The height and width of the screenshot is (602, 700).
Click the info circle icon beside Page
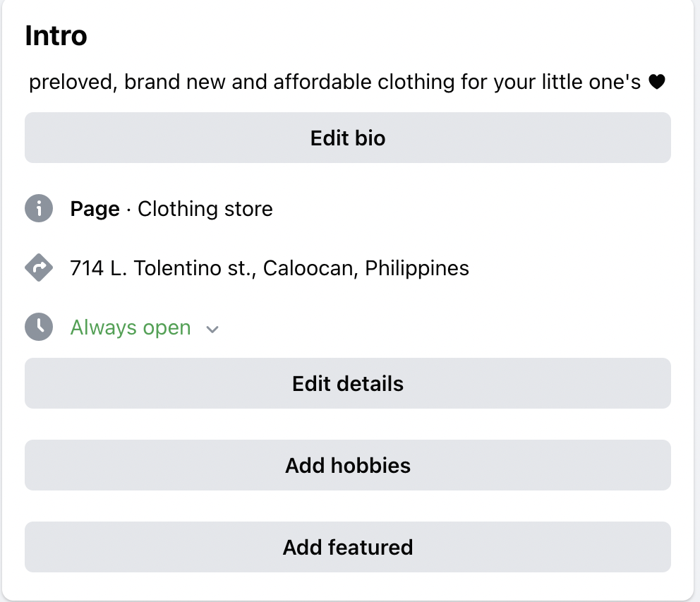39,209
